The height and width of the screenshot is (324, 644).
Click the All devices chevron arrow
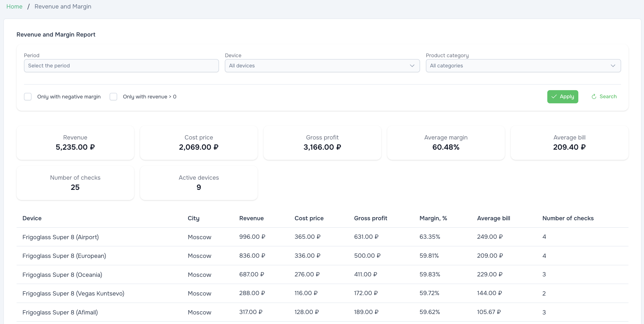[412, 66]
